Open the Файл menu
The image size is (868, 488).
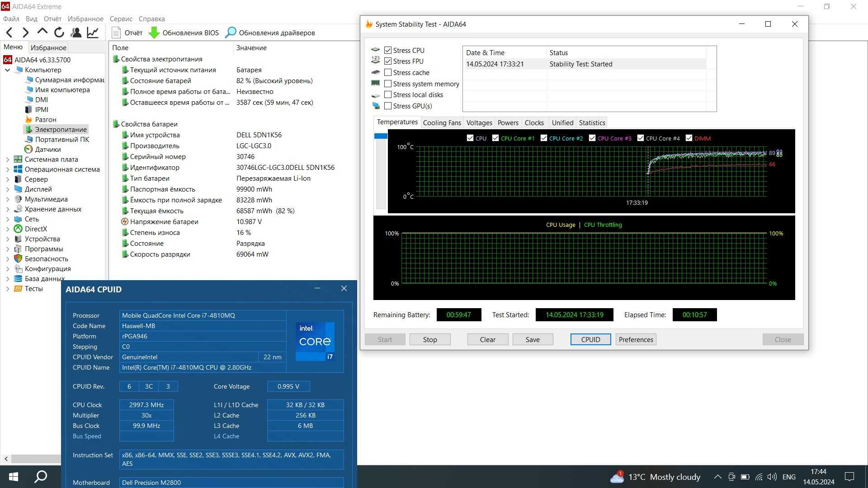(x=11, y=19)
